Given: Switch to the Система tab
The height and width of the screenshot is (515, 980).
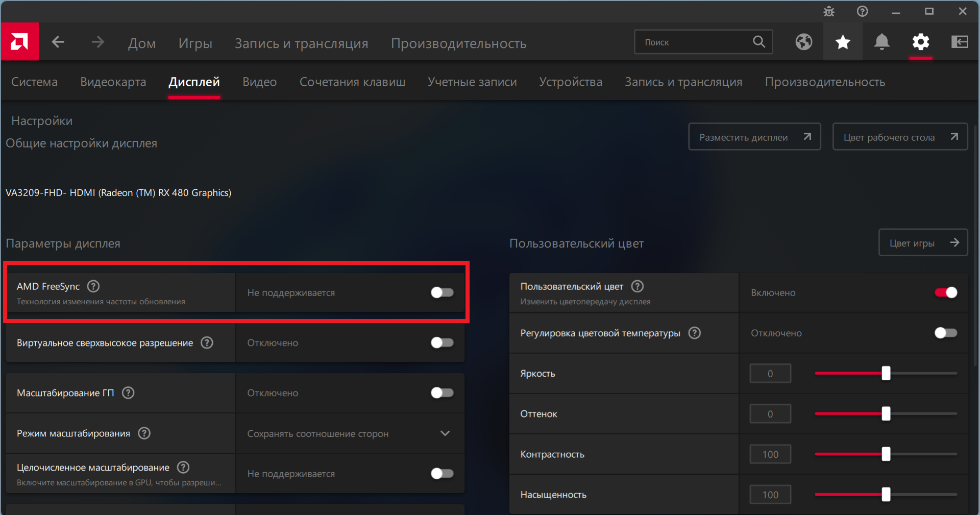Looking at the screenshot, I should coord(34,82).
